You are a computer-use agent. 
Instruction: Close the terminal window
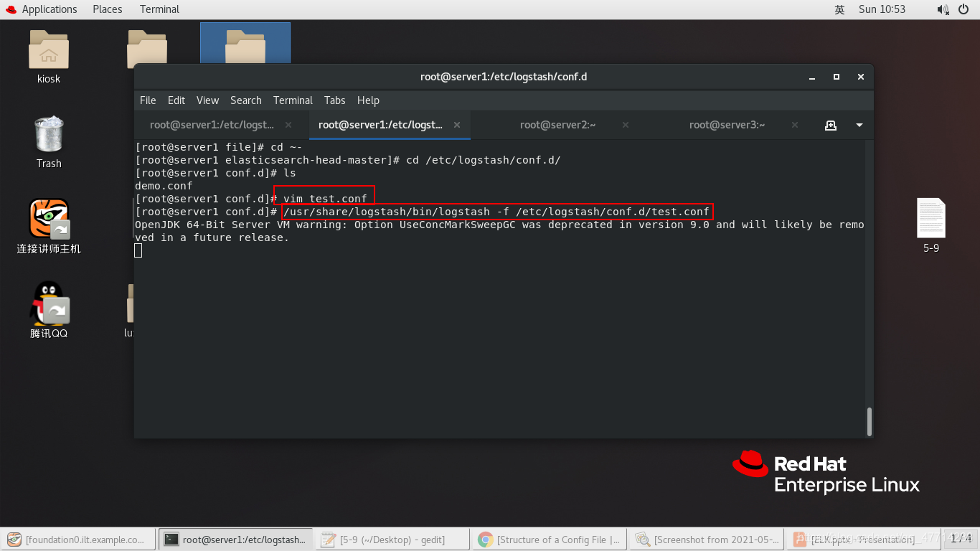[x=860, y=77]
